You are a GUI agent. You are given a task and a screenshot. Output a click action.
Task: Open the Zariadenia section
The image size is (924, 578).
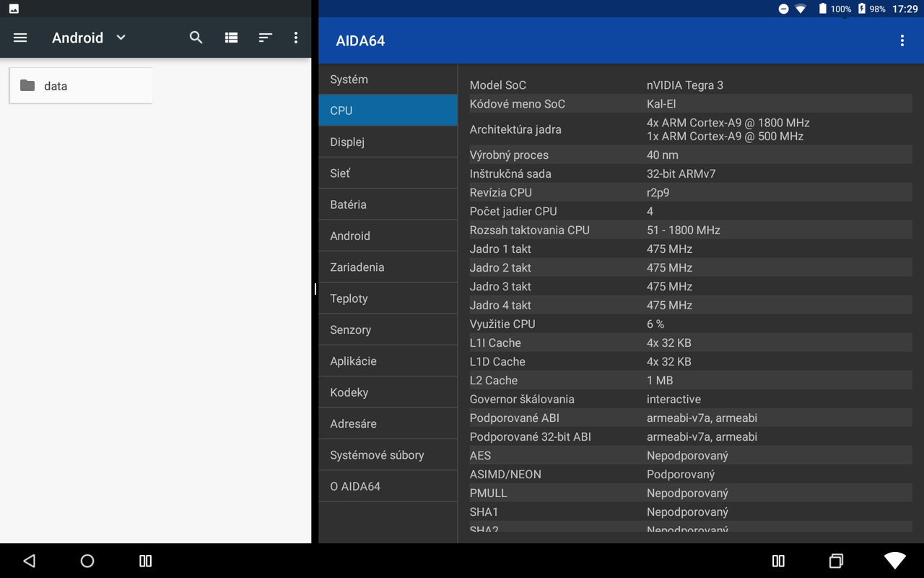point(388,267)
